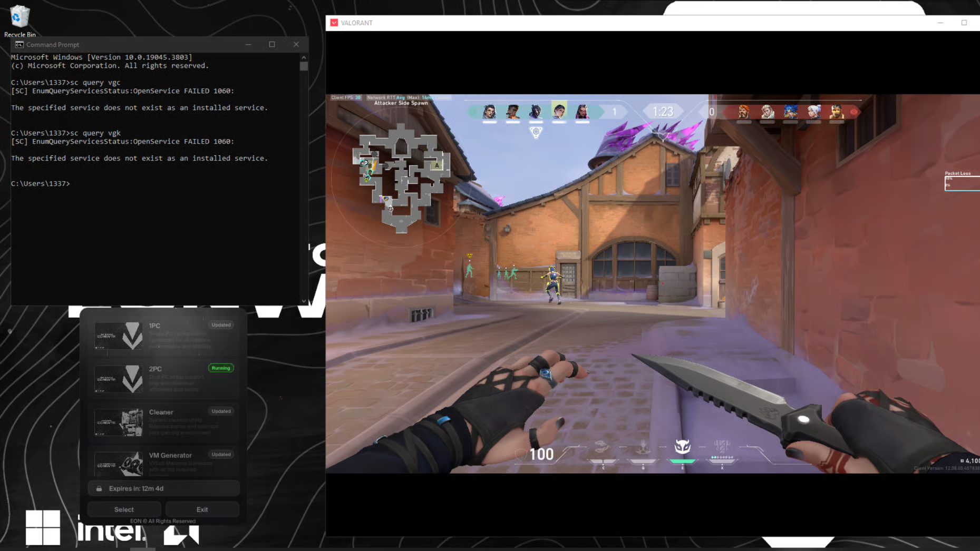Click the highlighted E ability icon
Screen dimensions: 980x551
coord(682,447)
